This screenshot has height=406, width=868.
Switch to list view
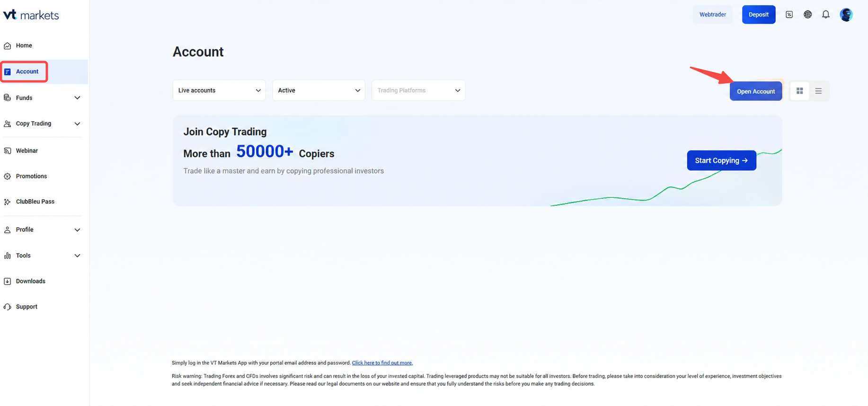click(818, 91)
